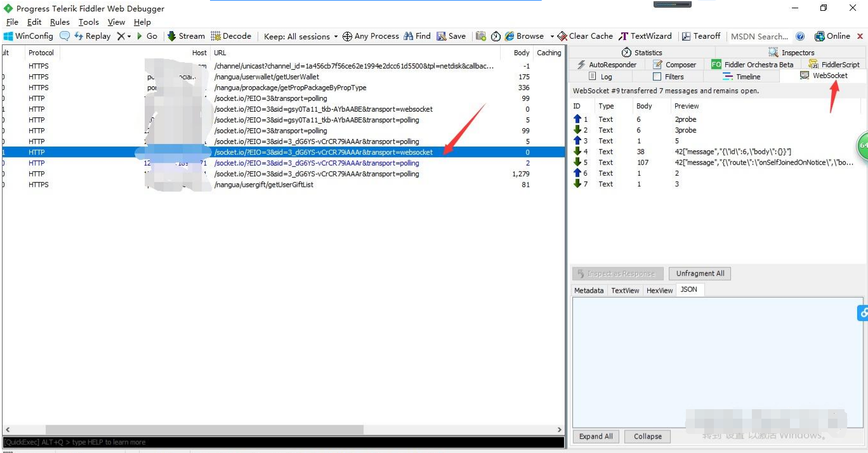This screenshot has width=868, height=453.
Task: Click the session list horizontal scrollbar
Action: tap(204, 430)
